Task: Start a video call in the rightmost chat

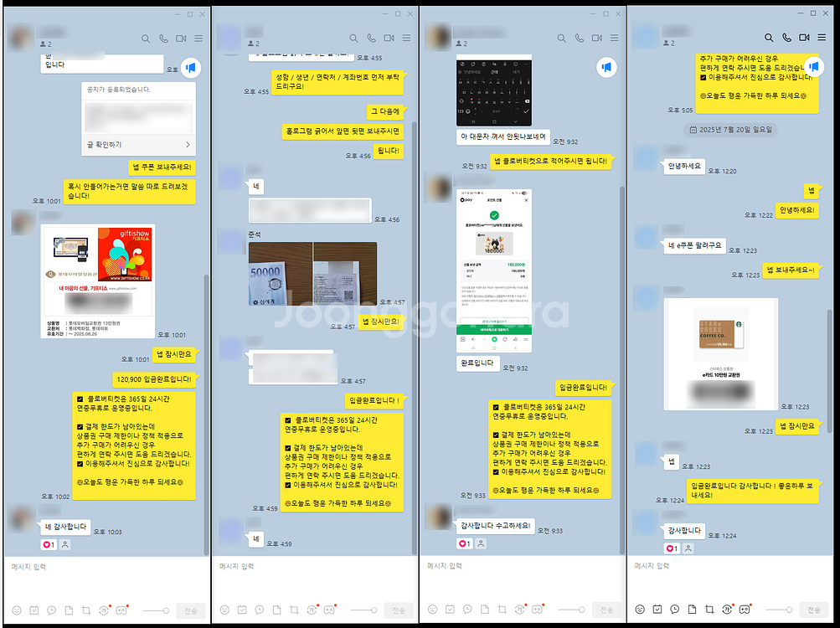Action: (804, 37)
